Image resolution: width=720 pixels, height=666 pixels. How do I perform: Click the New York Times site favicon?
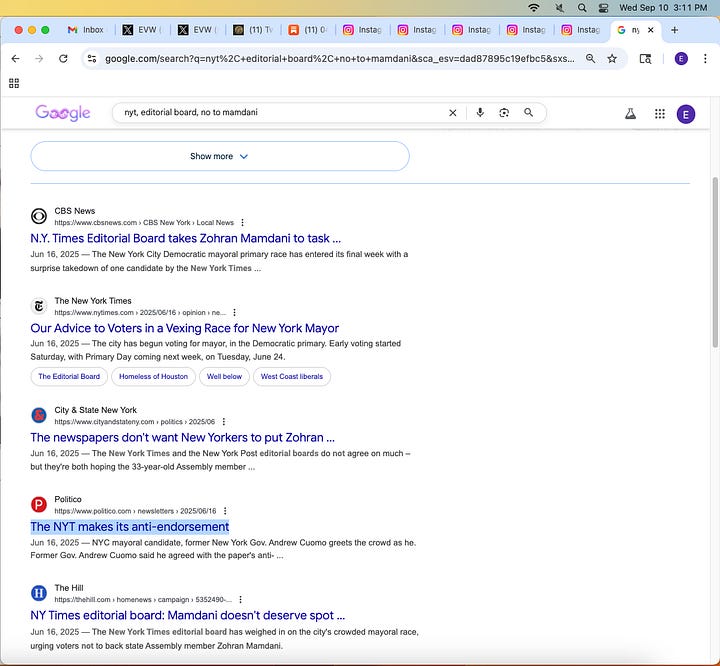pos(39,306)
